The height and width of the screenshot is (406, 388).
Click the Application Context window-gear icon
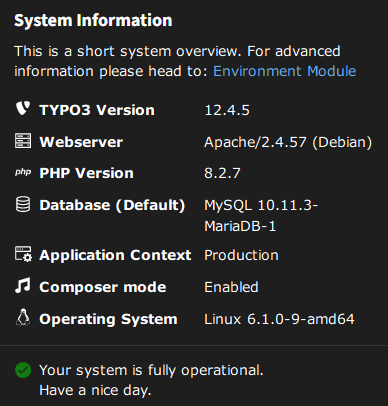tap(23, 254)
